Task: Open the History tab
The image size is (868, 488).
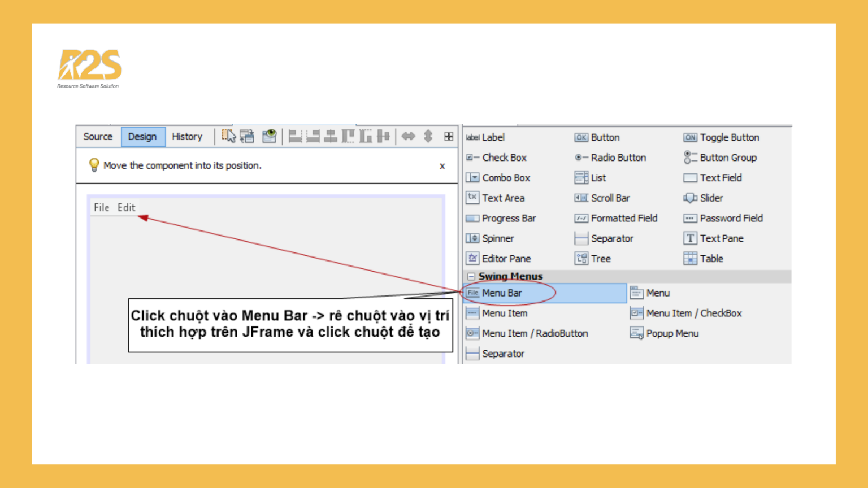Action: pyautogui.click(x=186, y=137)
